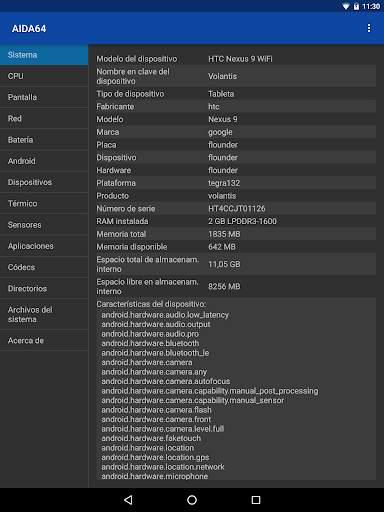This screenshot has width=384, height=512.
Task: Select the 642 MB available memory value
Action: coord(222,247)
